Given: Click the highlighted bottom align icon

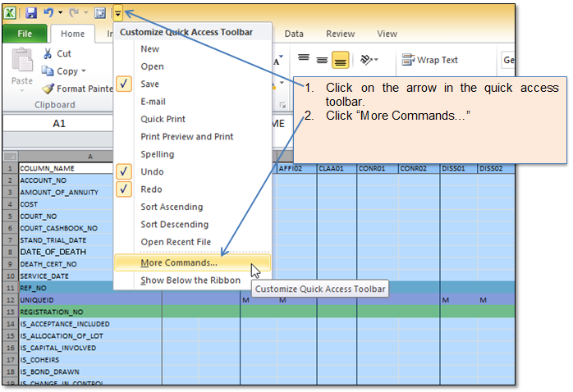Looking at the screenshot, I should [341, 60].
